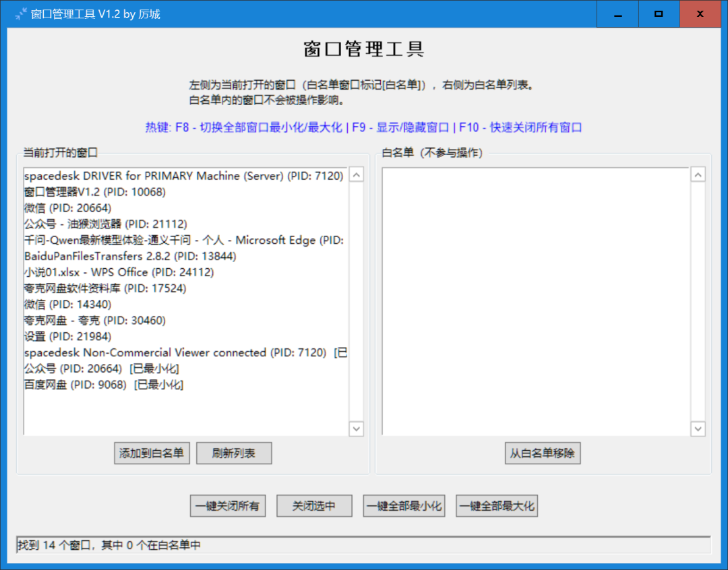This screenshot has width=728, height=570.
Task: Select the 百度网盘 minimized window entry
Action: tap(108, 385)
